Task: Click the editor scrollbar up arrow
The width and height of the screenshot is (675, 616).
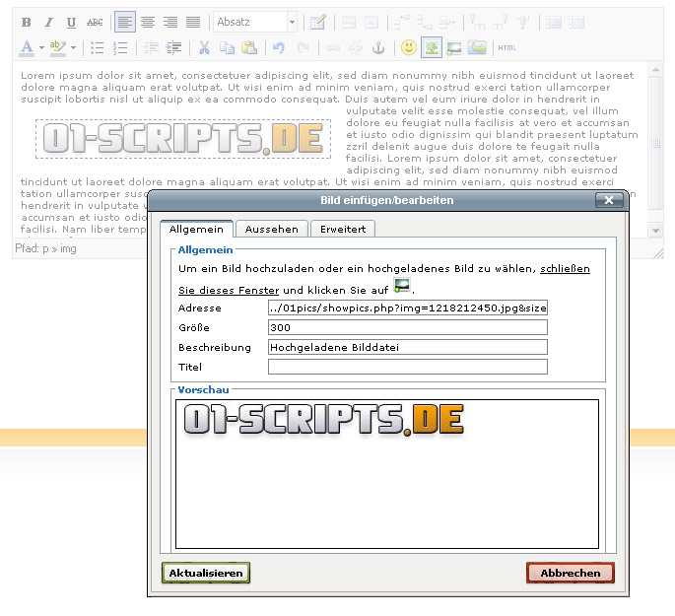Action: [x=655, y=69]
